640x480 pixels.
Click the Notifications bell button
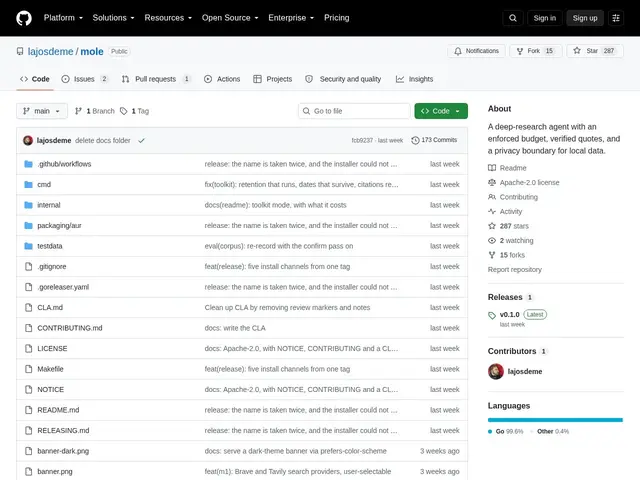(x=476, y=51)
